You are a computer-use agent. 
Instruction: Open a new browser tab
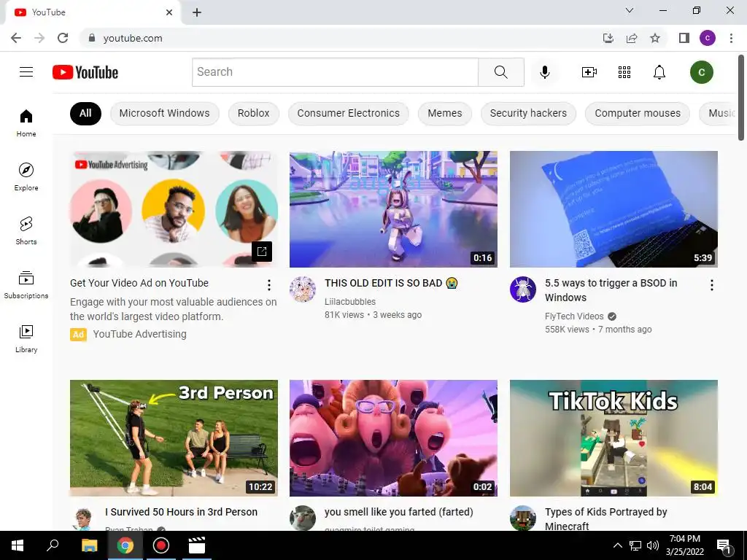(x=197, y=12)
